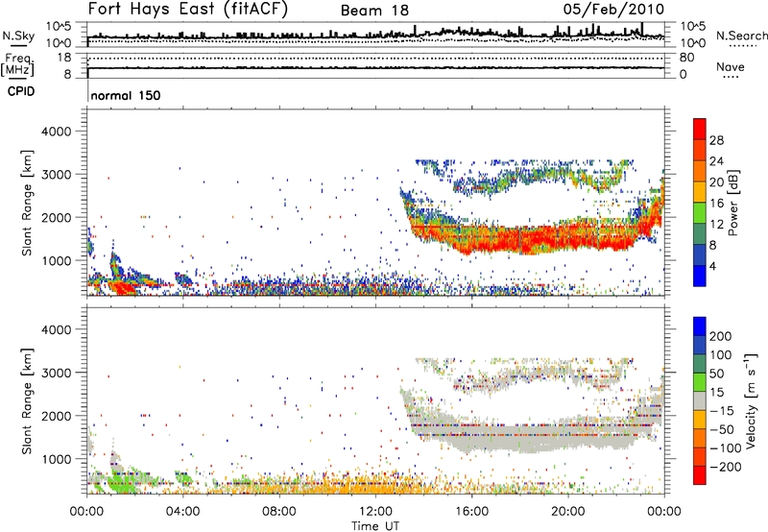The width and height of the screenshot is (768, 532).
Task: Click the '08:00' time tick label
Action: 279,512
